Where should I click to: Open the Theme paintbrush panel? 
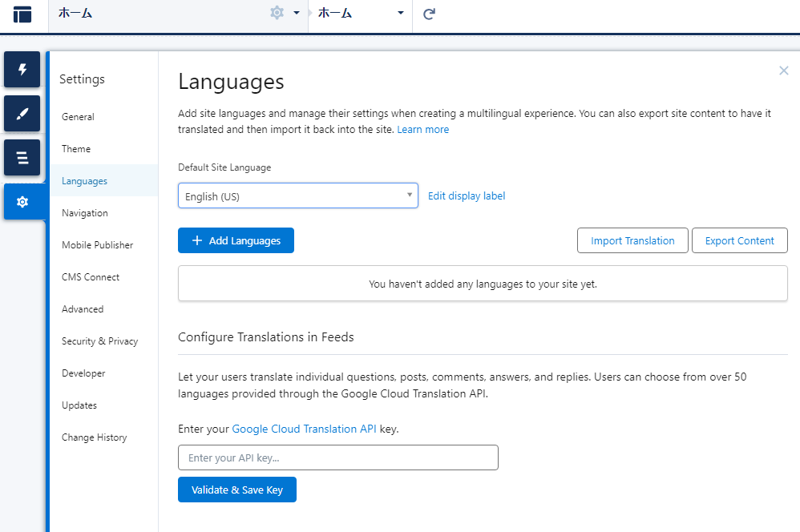coord(22,114)
